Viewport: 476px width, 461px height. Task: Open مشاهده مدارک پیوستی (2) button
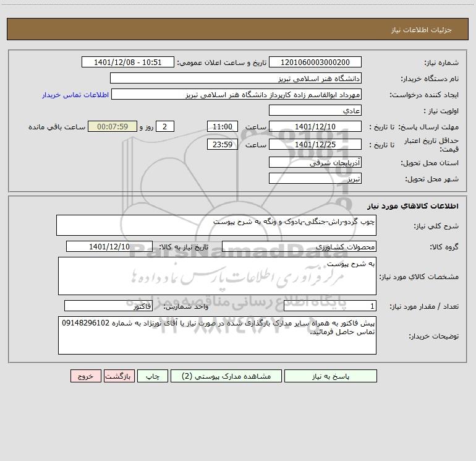pos(226,376)
